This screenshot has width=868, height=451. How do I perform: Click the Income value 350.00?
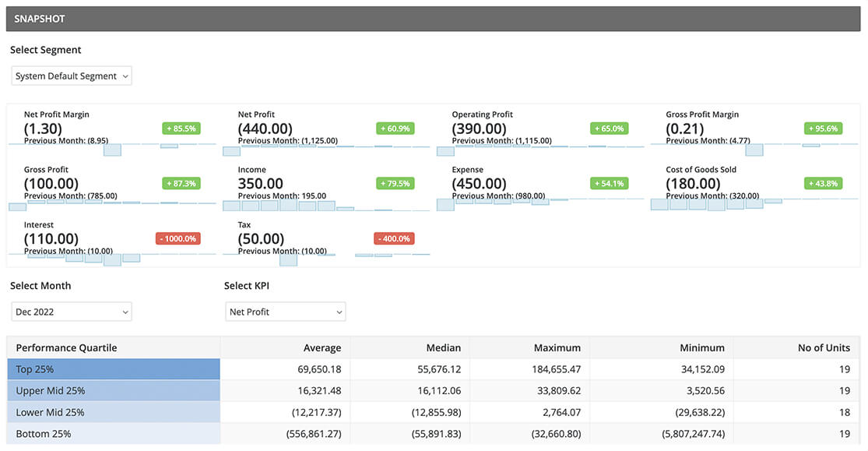[260, 183]
